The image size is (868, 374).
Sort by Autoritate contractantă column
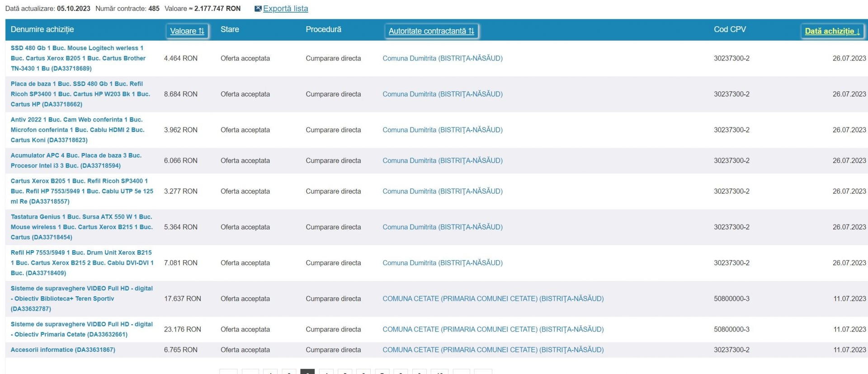(x=431, y=31)
